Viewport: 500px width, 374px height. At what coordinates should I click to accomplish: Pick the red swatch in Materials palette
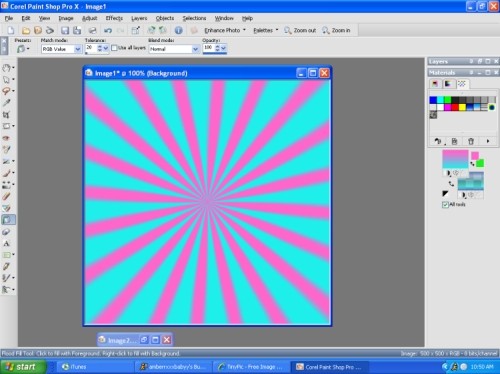[455, 107]
